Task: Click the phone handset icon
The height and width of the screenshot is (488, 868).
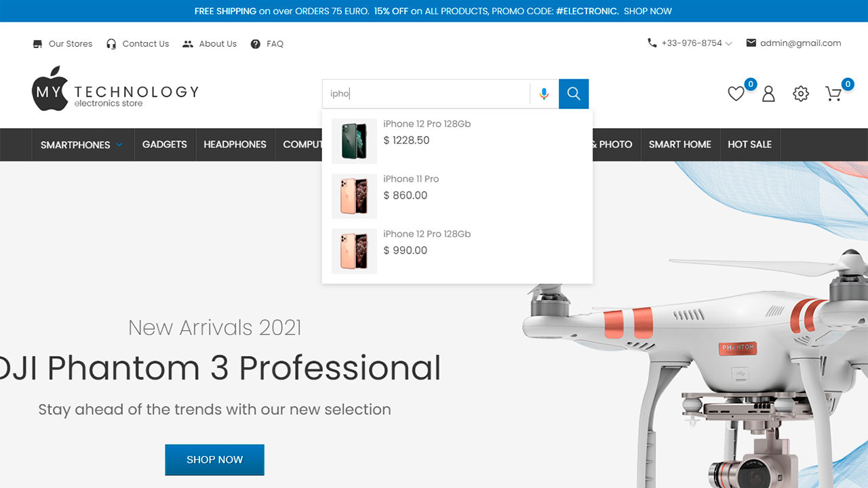Action: click(x=652, y=43)
